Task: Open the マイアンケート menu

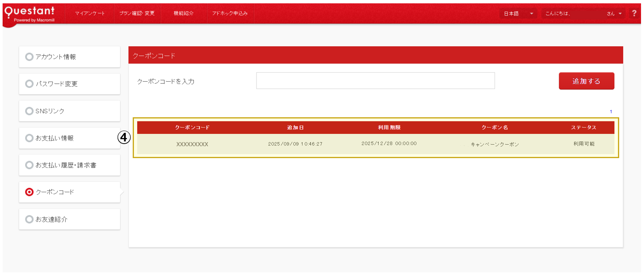Action: [90, 13]
